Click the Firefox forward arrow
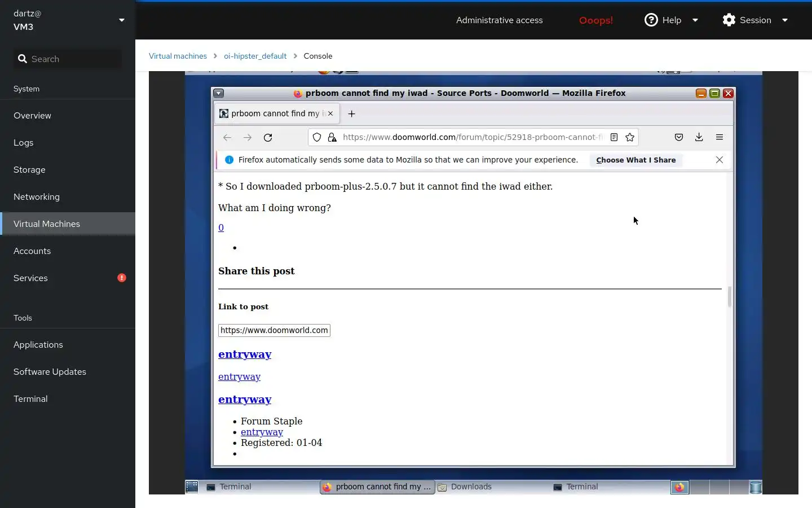The width and height of the screenshot is (812, 508). [x=248, y=137]
